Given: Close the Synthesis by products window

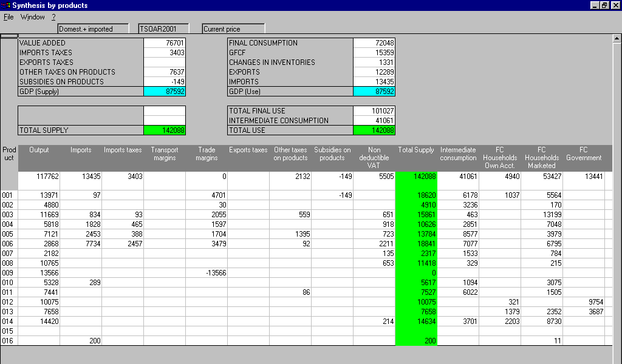Looking at the screenshot, I should tap(615, 5).
